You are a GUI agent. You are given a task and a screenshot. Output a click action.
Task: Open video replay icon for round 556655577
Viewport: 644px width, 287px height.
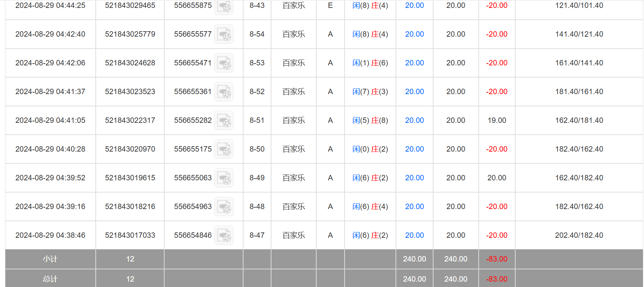pos(224,34)
